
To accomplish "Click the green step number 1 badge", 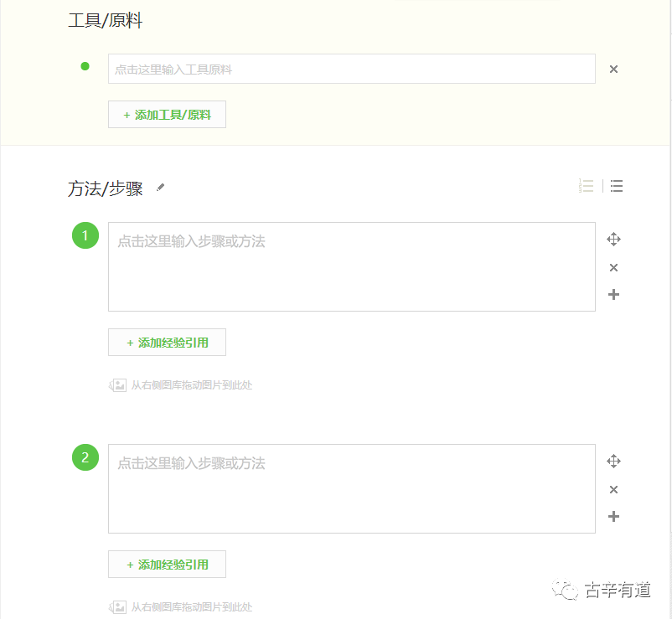I will point(85,235).
